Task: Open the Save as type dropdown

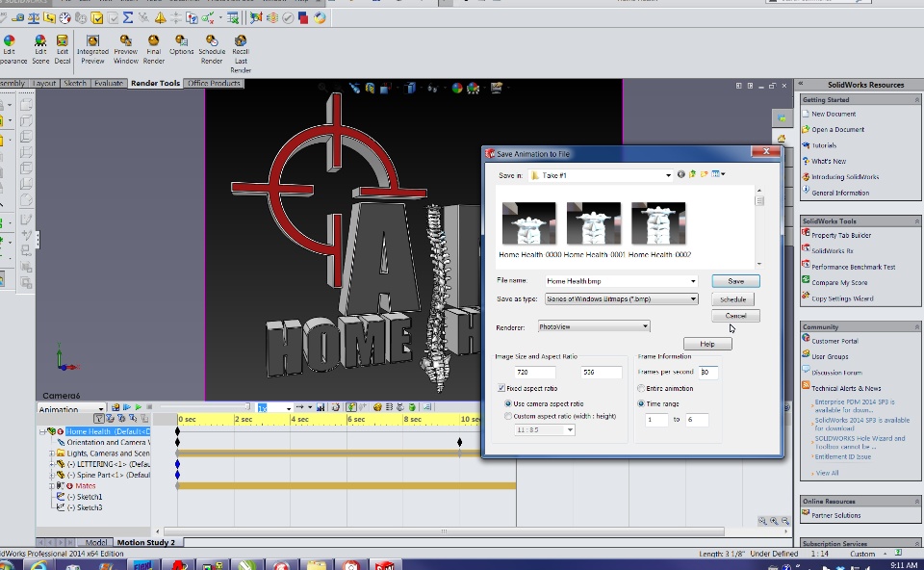Action: 693,298
